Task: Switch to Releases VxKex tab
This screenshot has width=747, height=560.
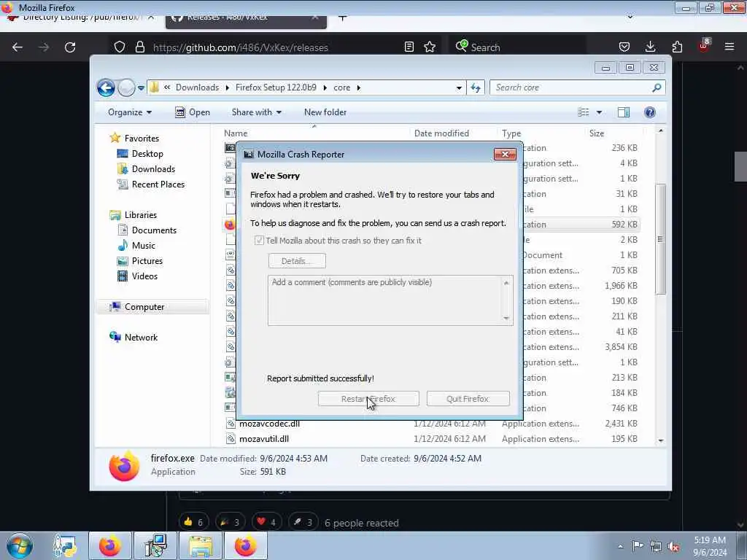Action: [x=246, y=19]
